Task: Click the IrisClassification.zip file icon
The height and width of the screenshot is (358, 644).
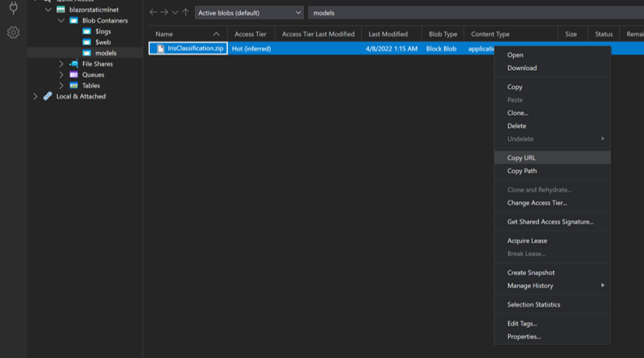Action: [160, 49]
